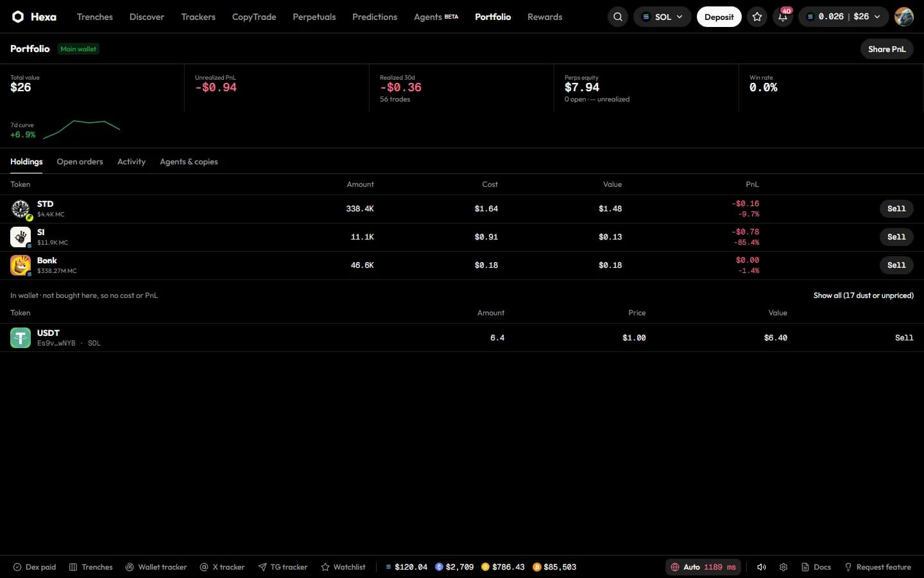Open Dex paid in the footer
924x578 pixels.
tap(35, 567)
